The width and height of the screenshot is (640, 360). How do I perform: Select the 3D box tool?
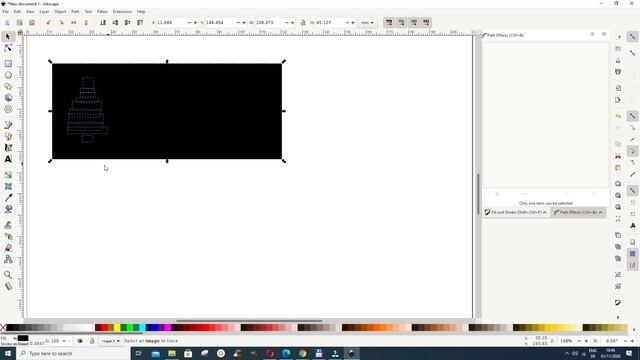pyautogui.click(x=8, y=98)
